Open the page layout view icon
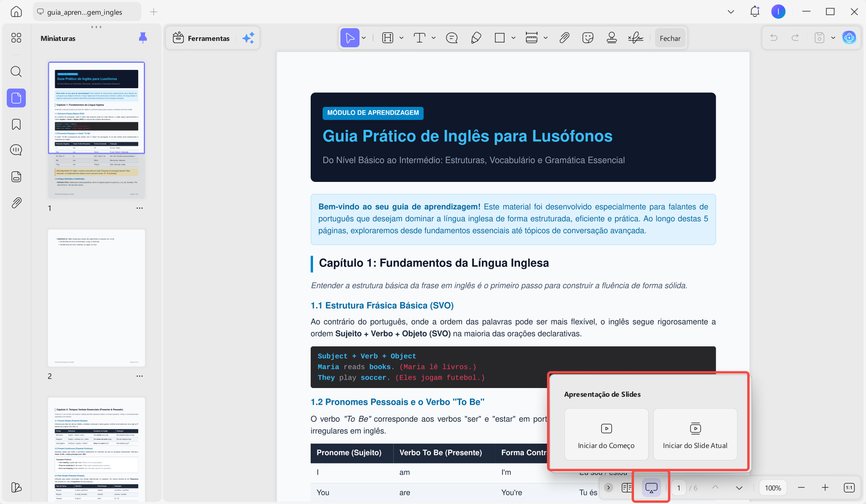Image resolution: width=866 pixels, height=504 pixels. pyautogui.click(x=627, y=488)
